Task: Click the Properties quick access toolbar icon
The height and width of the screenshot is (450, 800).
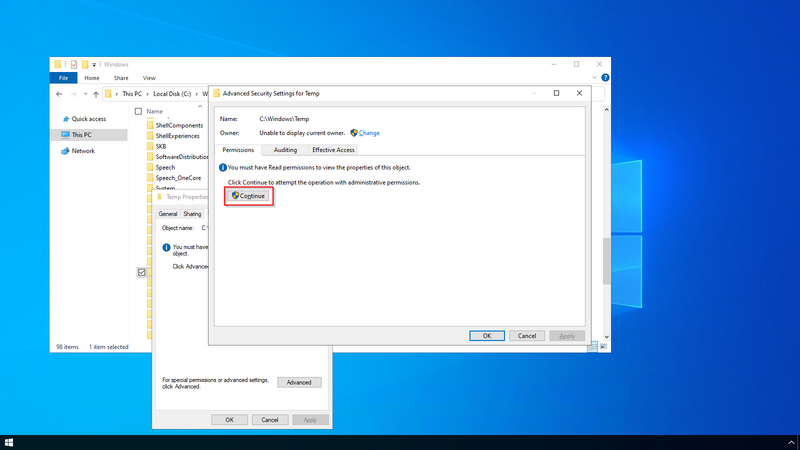Action: (74, 64)
